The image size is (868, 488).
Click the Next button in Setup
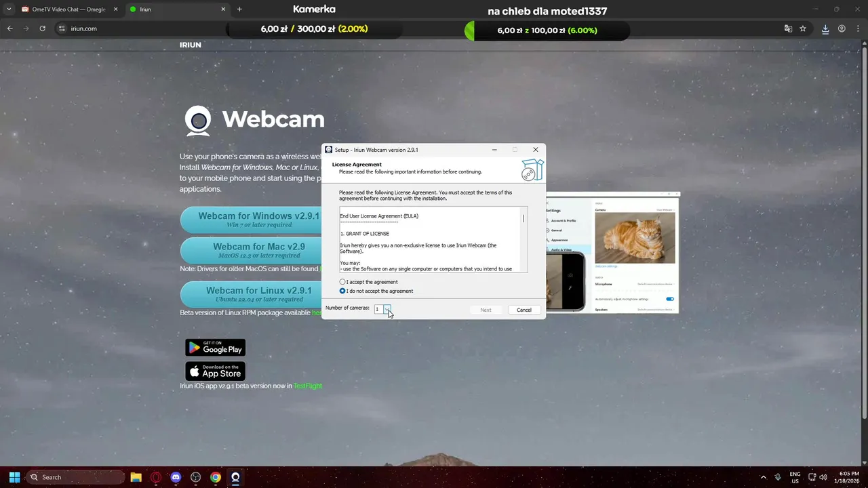click(486, 310)
